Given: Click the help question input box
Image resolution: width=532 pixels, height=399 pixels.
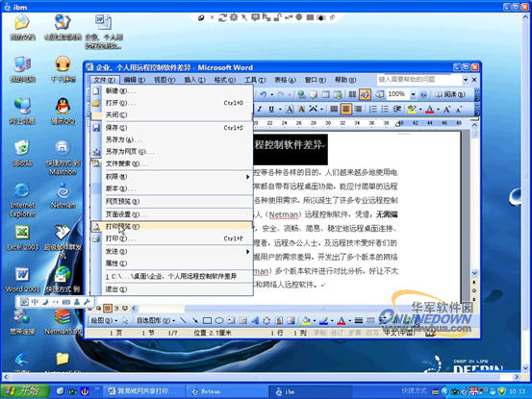Looking at the screenshot, I should (419, 80).
